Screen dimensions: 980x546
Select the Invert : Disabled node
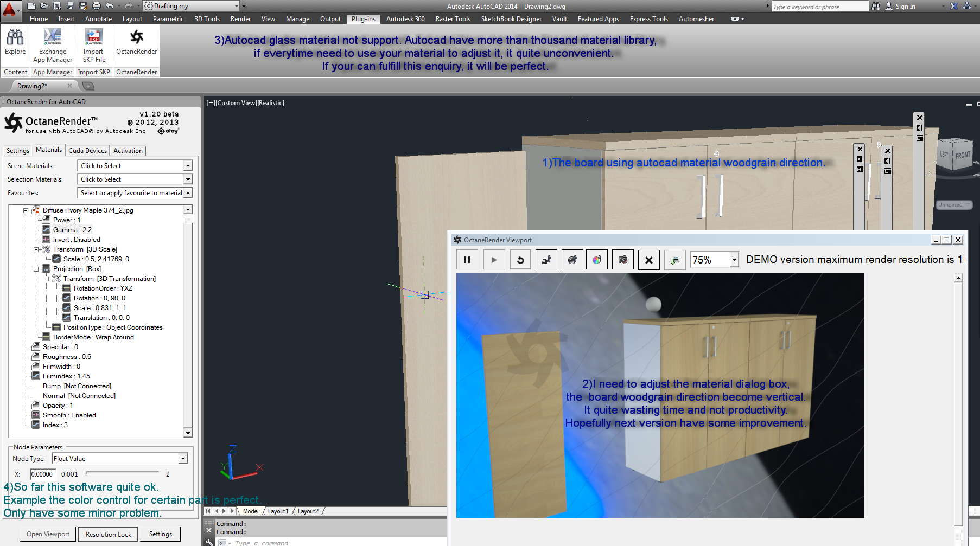coord(77,240)
